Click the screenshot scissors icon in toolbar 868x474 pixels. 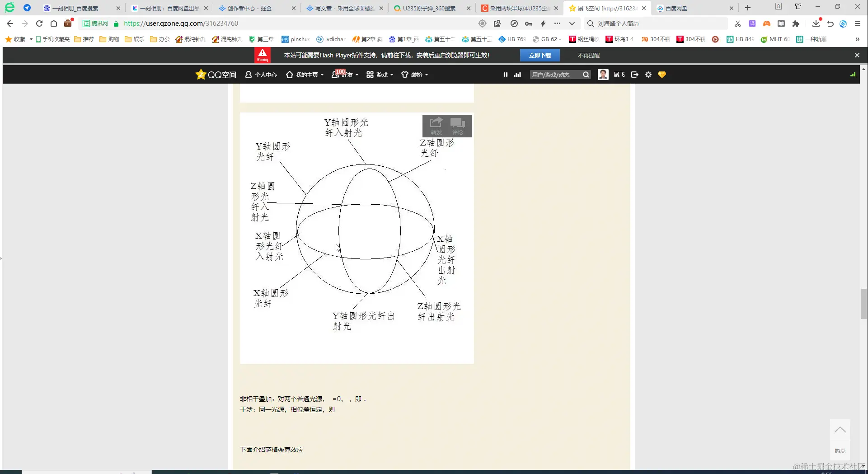(x=737, y=23)
